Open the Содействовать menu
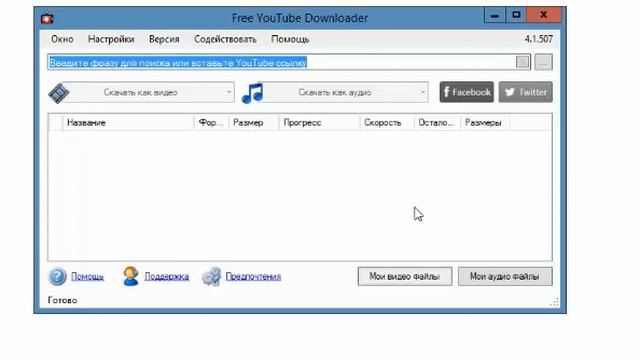The width and height of the screenshot is (640, 360). 225,39
